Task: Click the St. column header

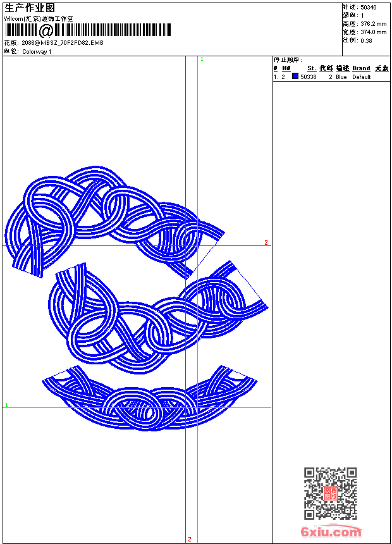Action: click(x=312, y=68)
